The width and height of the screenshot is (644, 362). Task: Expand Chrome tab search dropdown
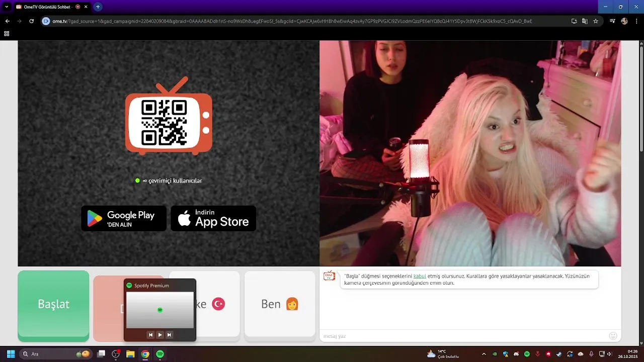7,7
